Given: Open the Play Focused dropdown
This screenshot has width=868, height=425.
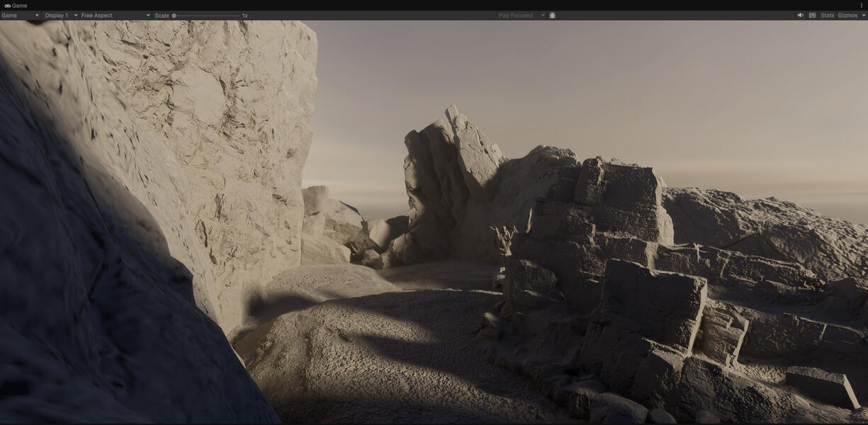Looking at the screenshot, I should [x=521, y=16].
